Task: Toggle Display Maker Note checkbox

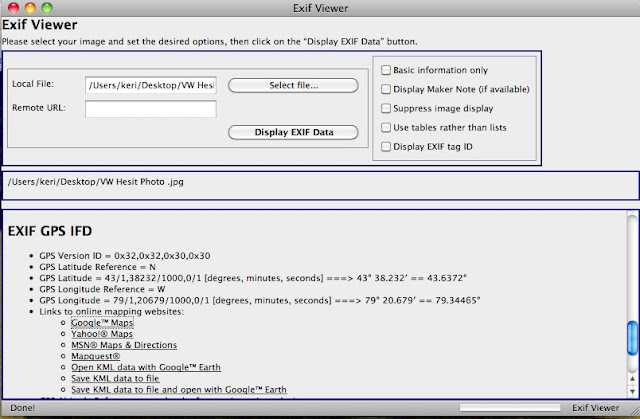Action: click(x=386, y=89)
